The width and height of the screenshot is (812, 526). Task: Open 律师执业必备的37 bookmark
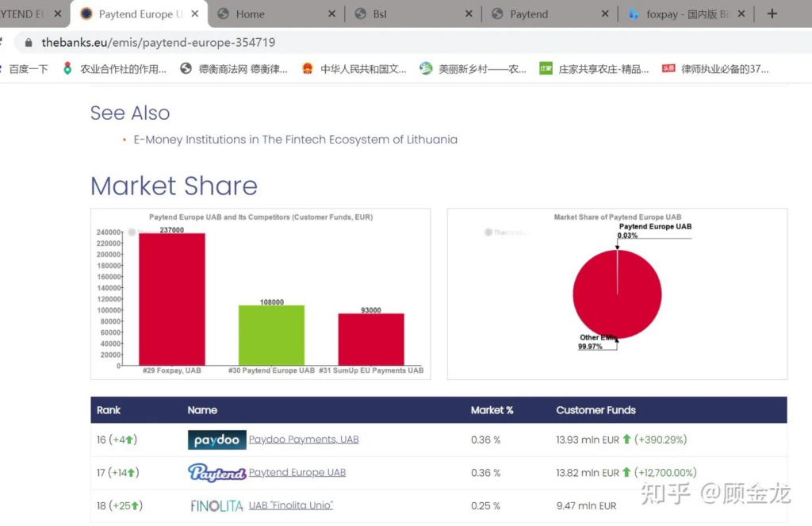pyautogui.click(x=715, y=69)
